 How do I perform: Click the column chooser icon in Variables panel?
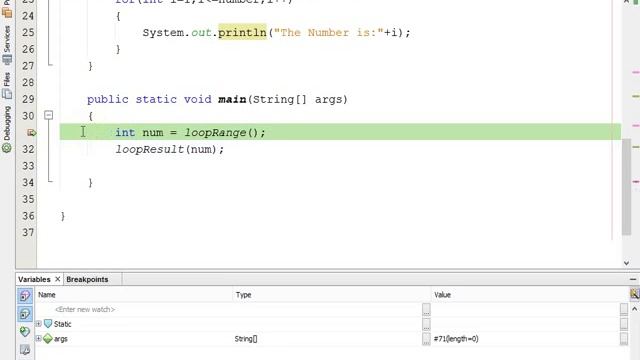[x=634, y=294]
